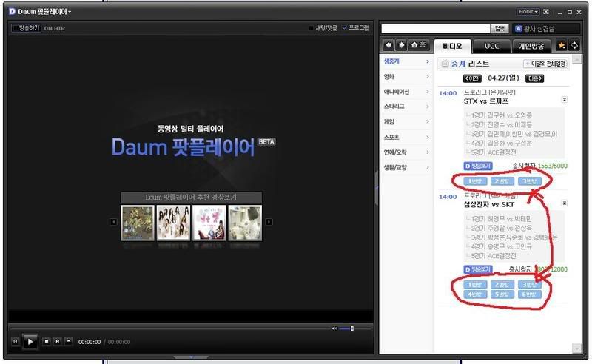Open the first recommended game thumbnail
592x364 pixels.
click(x=138, y=223)
